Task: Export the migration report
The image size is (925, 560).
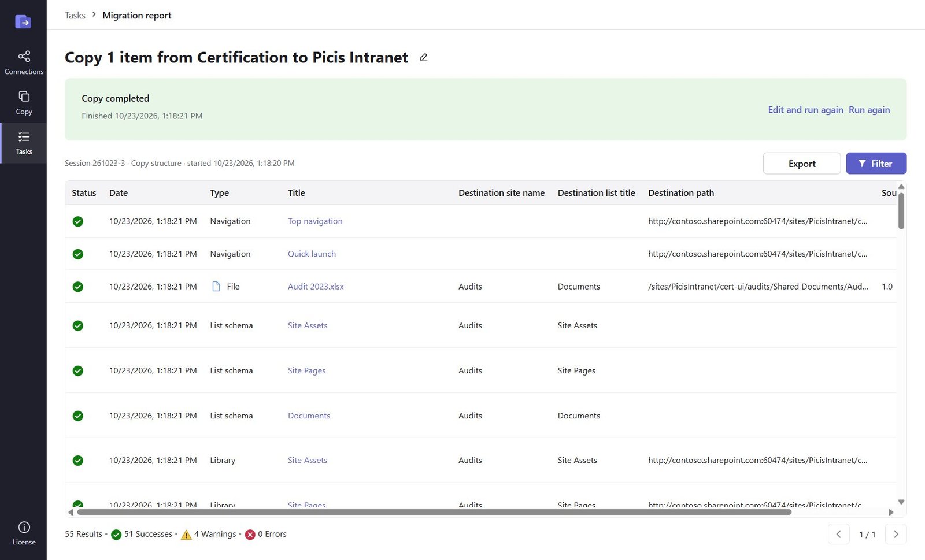Action: click(802, 164)
